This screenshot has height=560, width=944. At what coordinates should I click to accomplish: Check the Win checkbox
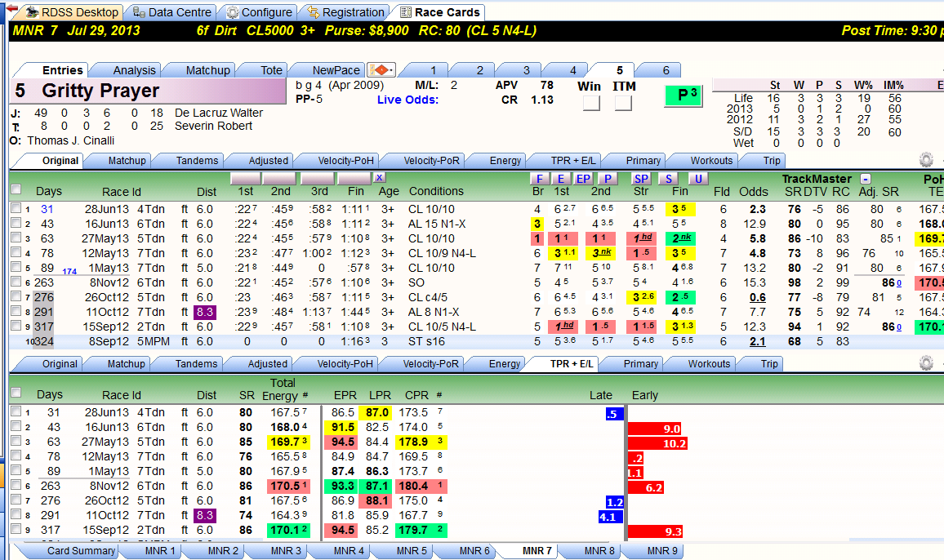coord(591,103)
